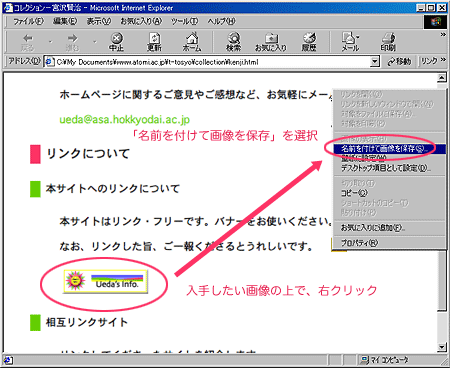450x368 pixels.
Task: Expand the Back button history dropdown arrow
Action: [50, 42]
